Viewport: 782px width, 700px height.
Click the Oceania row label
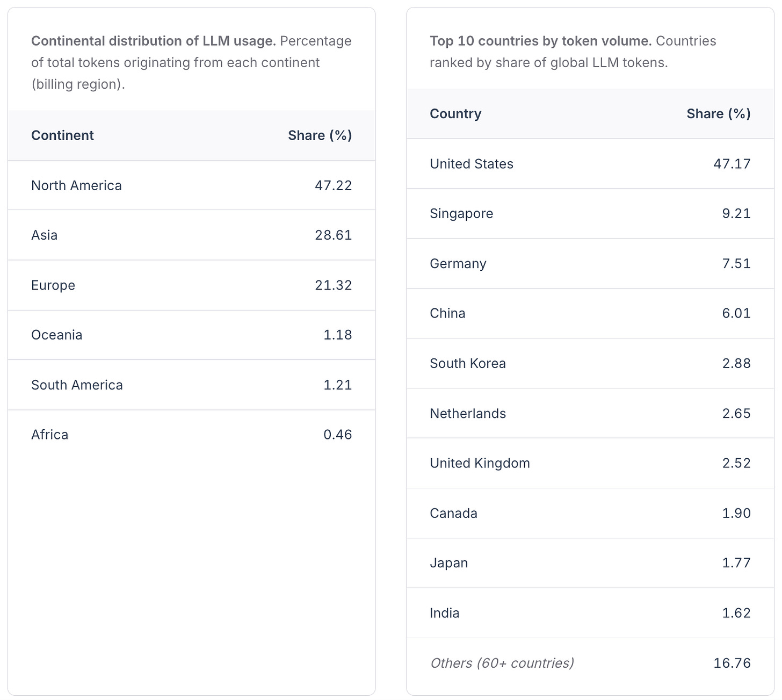click(56, 335)
